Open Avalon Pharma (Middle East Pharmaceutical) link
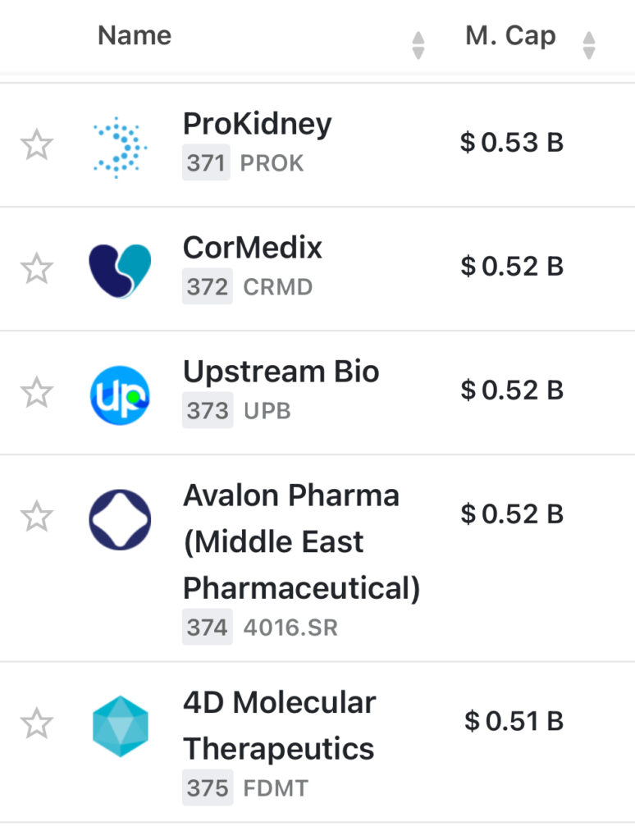Screen dimensions: 635x840 click(x=300, y=541)
